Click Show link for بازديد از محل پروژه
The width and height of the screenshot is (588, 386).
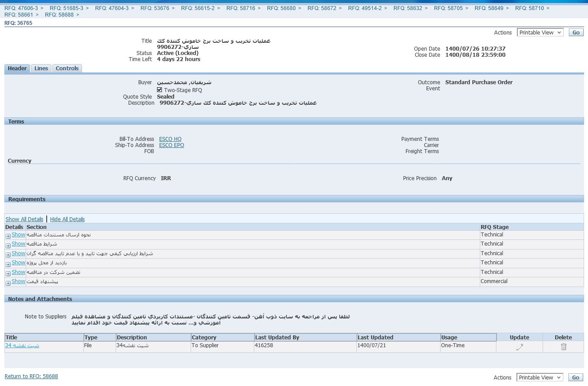pos(18,263)
